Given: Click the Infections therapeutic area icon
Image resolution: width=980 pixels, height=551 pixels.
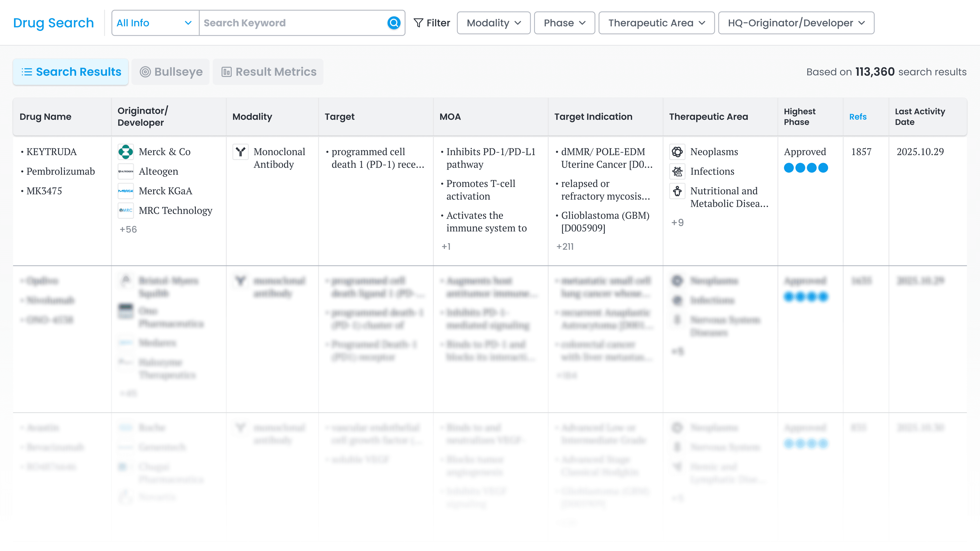Looking at the screenshot, I should pos(677,171).
